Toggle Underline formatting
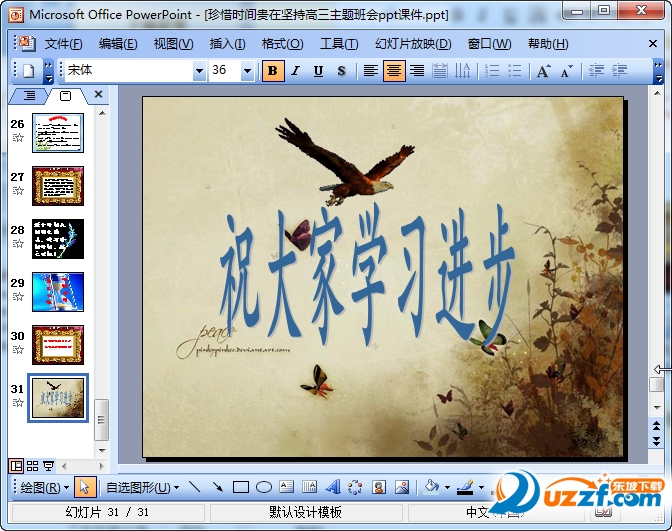This screenshot has height=531, width=672. [318, 71]
